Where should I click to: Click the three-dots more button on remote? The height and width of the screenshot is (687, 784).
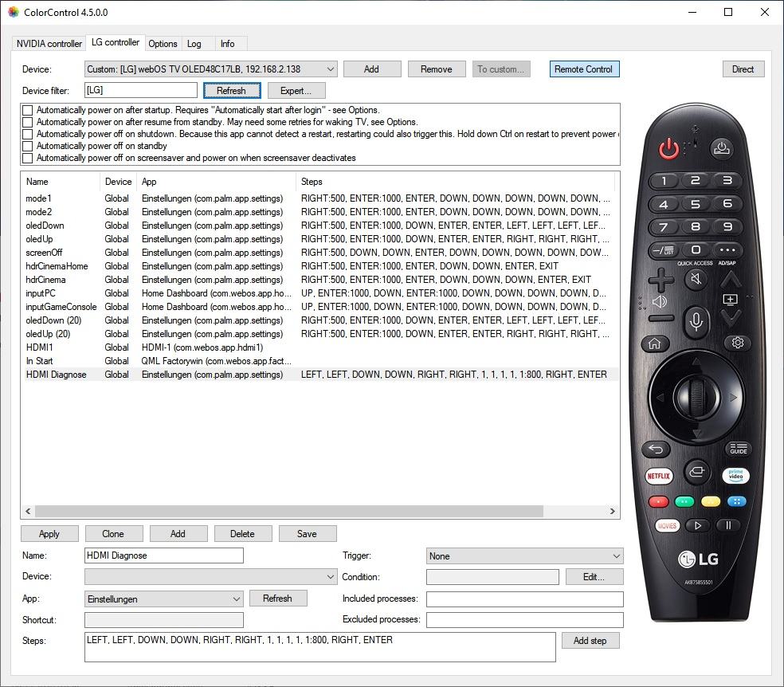click(727, 249)
